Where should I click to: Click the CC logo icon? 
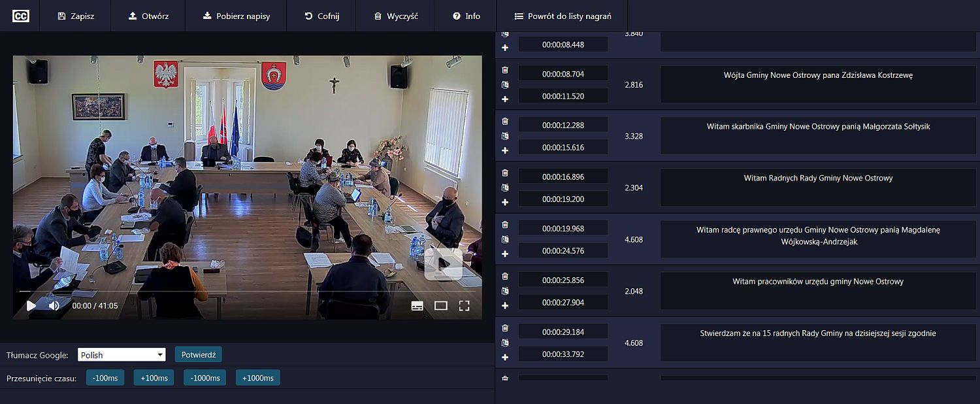pos(20,16)
